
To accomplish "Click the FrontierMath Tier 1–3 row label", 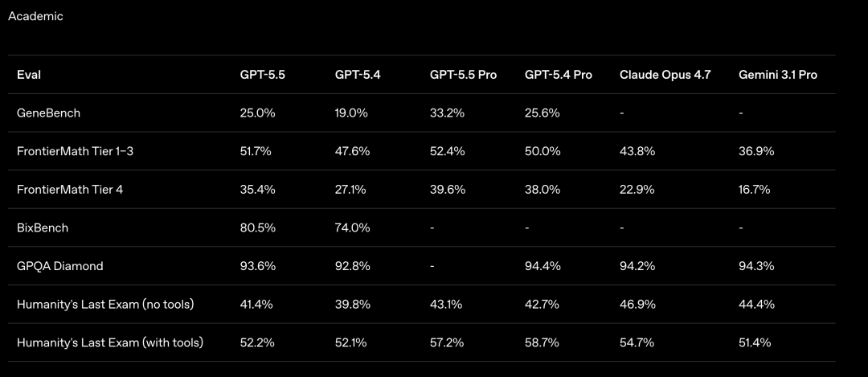I will click(73, 151).
